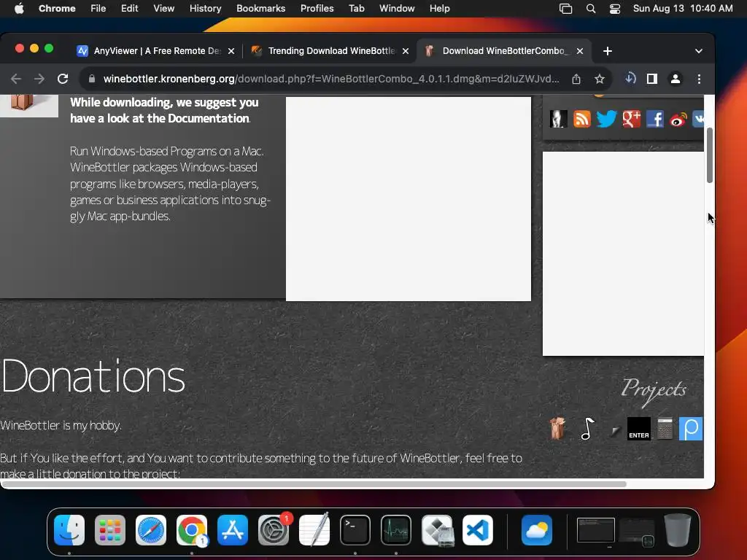
Task: Open Launchpad from the Dock
Action: point(110,529)
